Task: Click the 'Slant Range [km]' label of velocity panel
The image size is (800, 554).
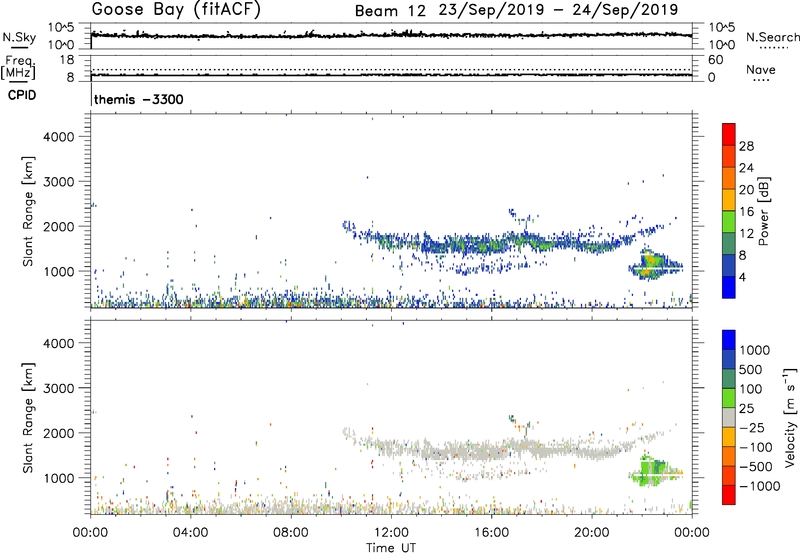Action: (x=28, y=417)
